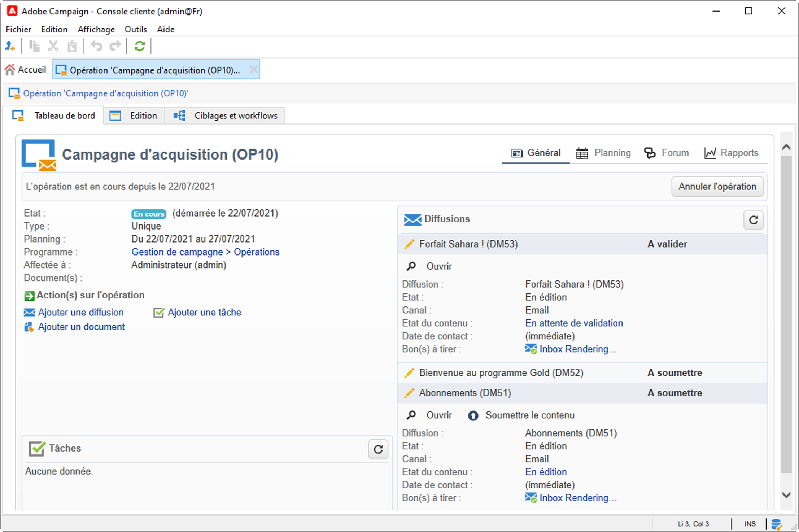Click scrollbar down arrow of dashboard
799x532 pixels.
786,494
